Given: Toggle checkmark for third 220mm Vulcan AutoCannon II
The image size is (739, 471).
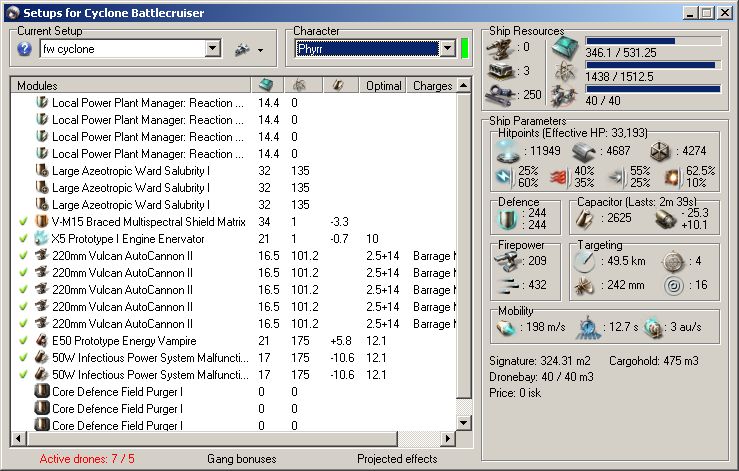Looking at the screenshot, I should (23, 289).
